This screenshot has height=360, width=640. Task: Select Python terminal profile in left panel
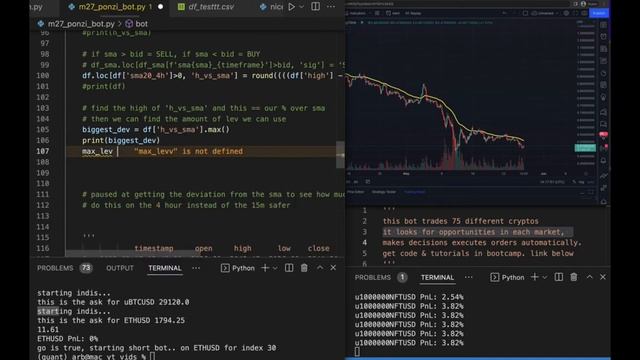tap(238, 268)
